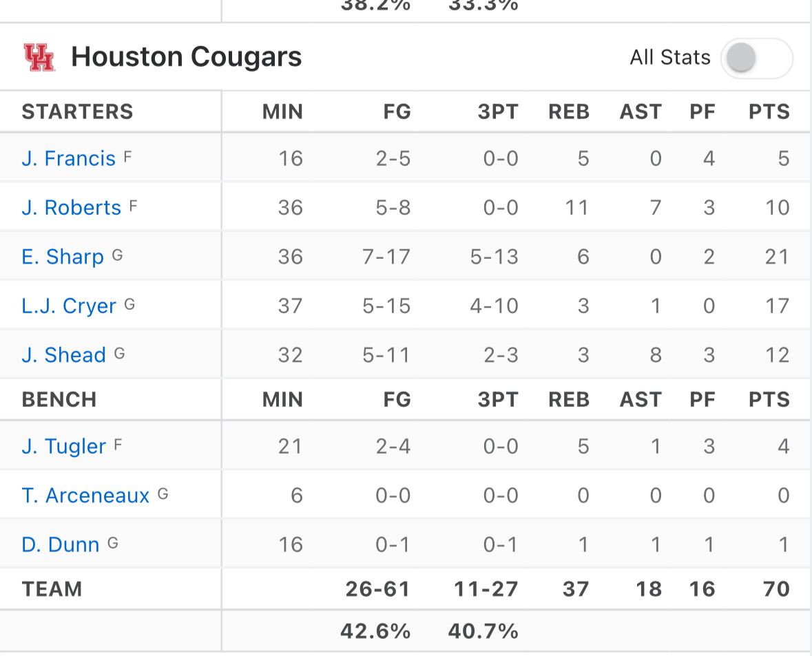Click the BENCH section header
This screenshot has height=656, width=812.
(x=59, y=400)
